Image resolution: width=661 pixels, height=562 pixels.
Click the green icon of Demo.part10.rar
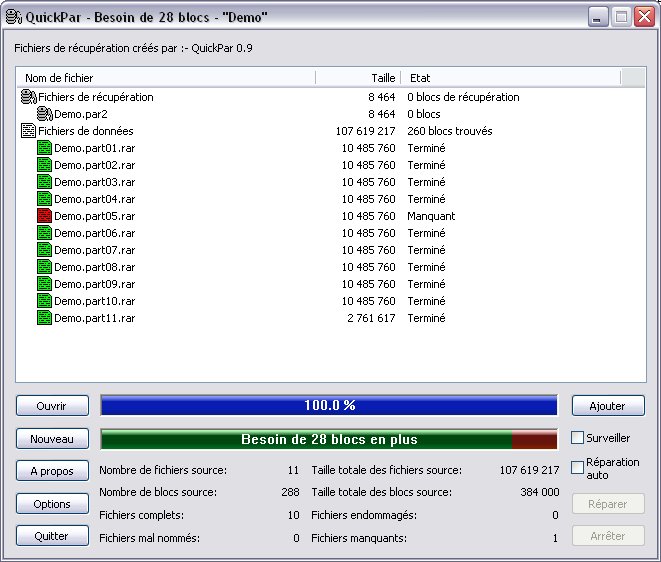coord(44,301)
